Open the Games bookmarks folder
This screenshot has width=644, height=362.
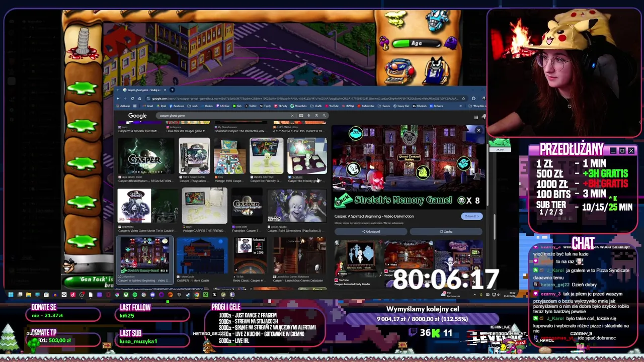pos(384,106)
